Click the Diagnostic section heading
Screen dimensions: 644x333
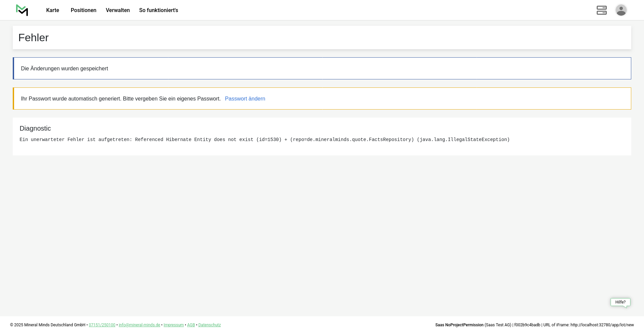35,129
